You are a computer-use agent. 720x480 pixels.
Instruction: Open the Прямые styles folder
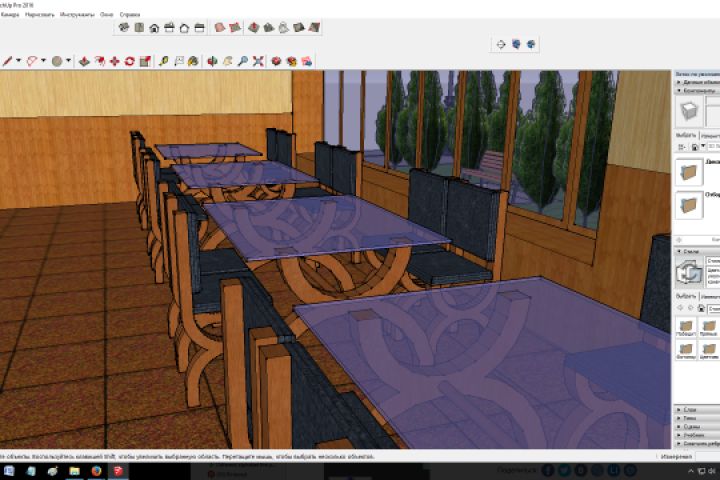[x=709, y=328]
